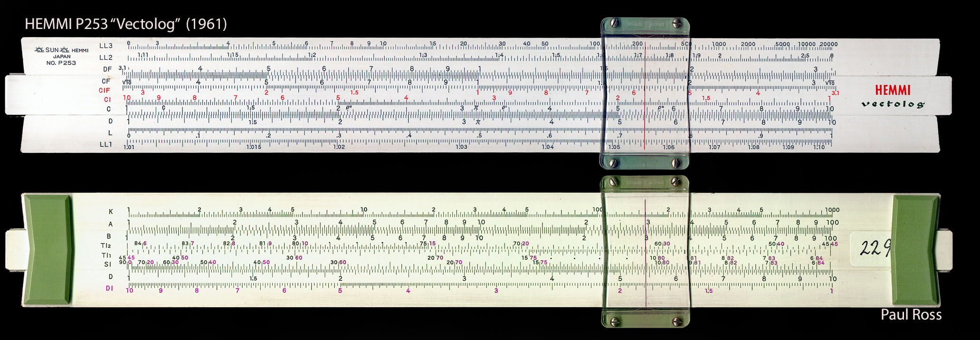Select the K scale label

111,212
